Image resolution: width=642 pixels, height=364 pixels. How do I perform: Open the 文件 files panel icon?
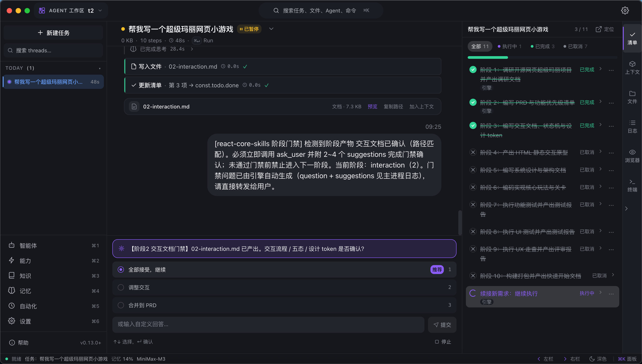[x=632, y=97]
